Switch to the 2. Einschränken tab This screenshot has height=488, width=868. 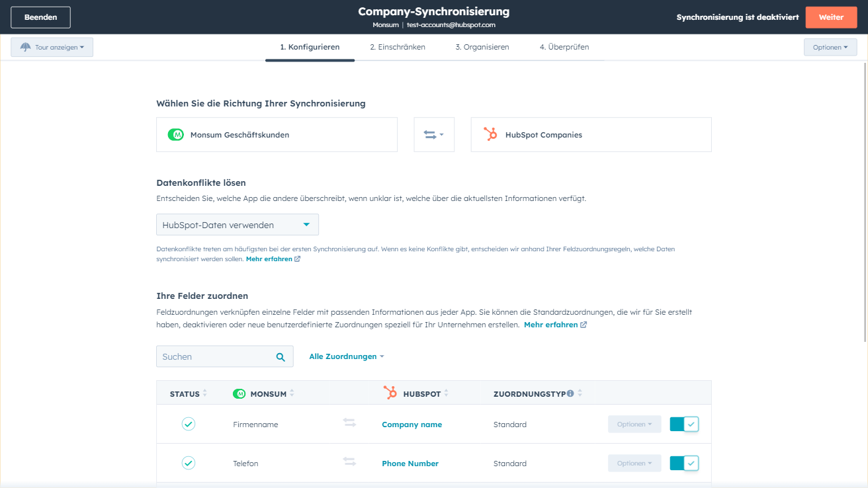(397, 47)
